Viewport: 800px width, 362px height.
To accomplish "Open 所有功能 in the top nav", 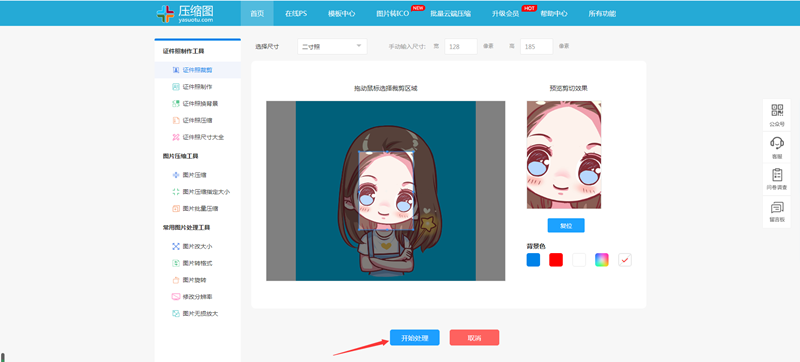I will (602, 13).
